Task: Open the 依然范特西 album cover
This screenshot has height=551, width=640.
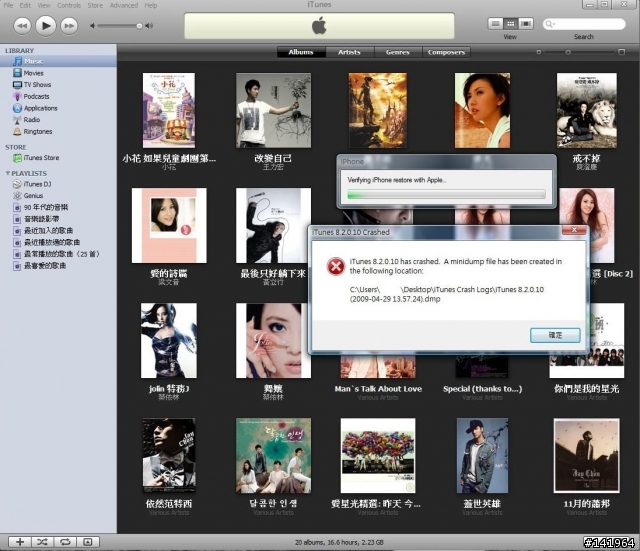Action: [x=169, y=455]
